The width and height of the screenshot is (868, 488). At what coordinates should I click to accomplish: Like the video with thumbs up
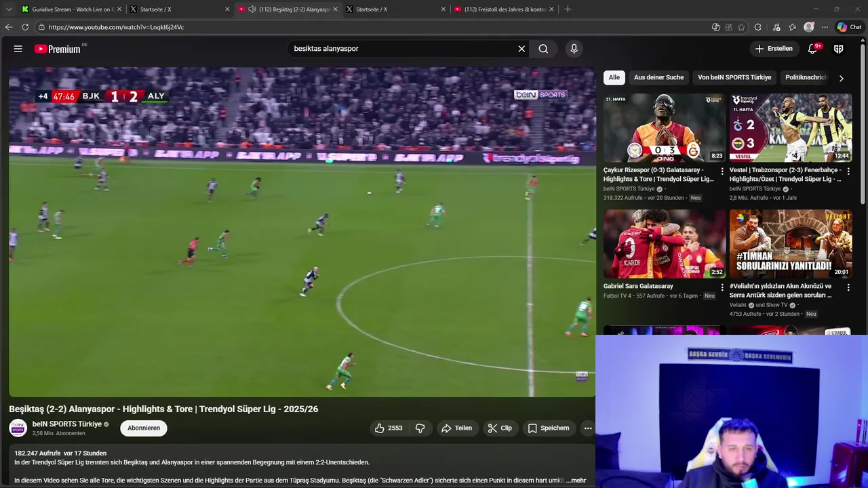[x=389, y=428]
